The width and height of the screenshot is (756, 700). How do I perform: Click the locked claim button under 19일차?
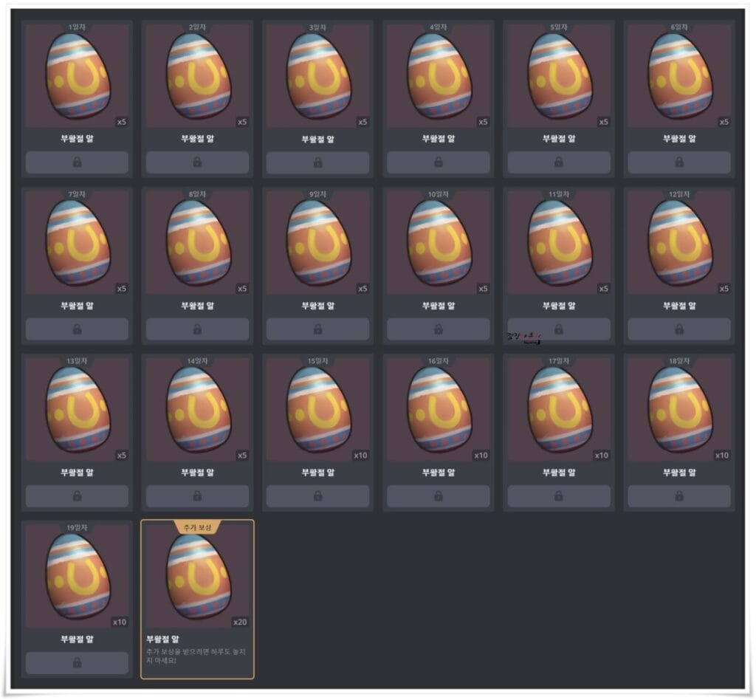tap(77, 663)
